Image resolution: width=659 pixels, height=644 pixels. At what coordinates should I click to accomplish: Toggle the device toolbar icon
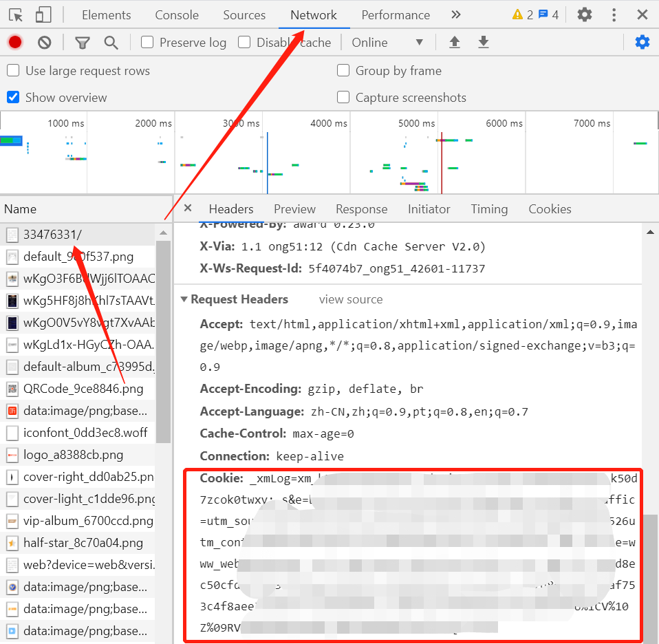click(43, 15)
